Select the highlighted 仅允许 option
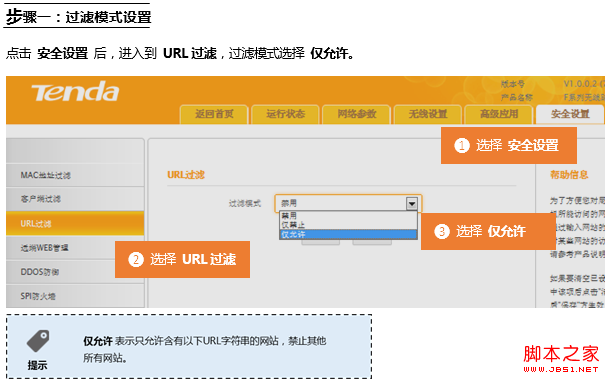 coord(348,234)
